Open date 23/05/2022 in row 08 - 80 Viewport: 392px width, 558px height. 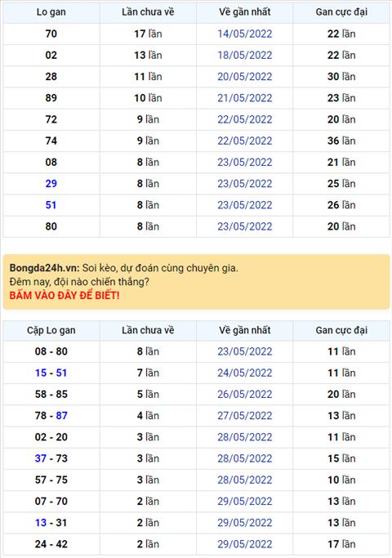(245, 351)
